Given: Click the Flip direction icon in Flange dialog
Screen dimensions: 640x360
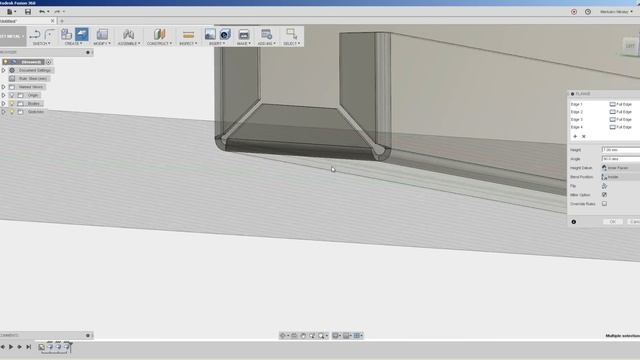Looking at the screenshot, I should coord(604,186).
